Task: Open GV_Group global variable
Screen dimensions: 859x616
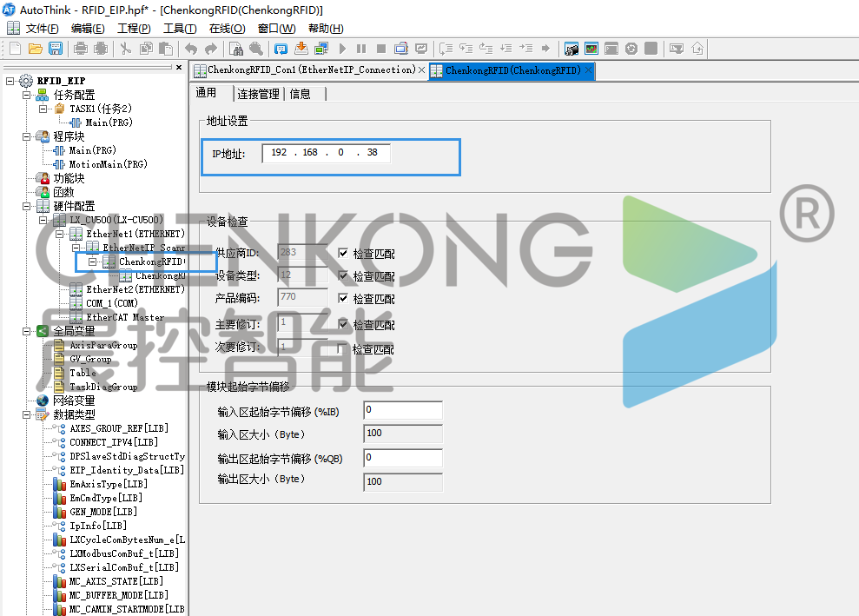Action: click(x=90, y=360)
